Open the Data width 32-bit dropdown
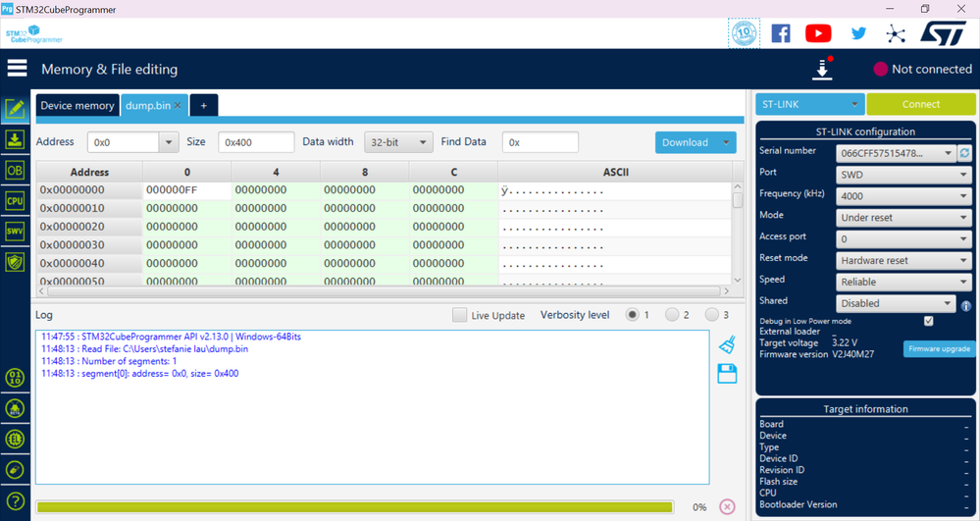Viewport: 980px width, 521px height. (398, 142)
